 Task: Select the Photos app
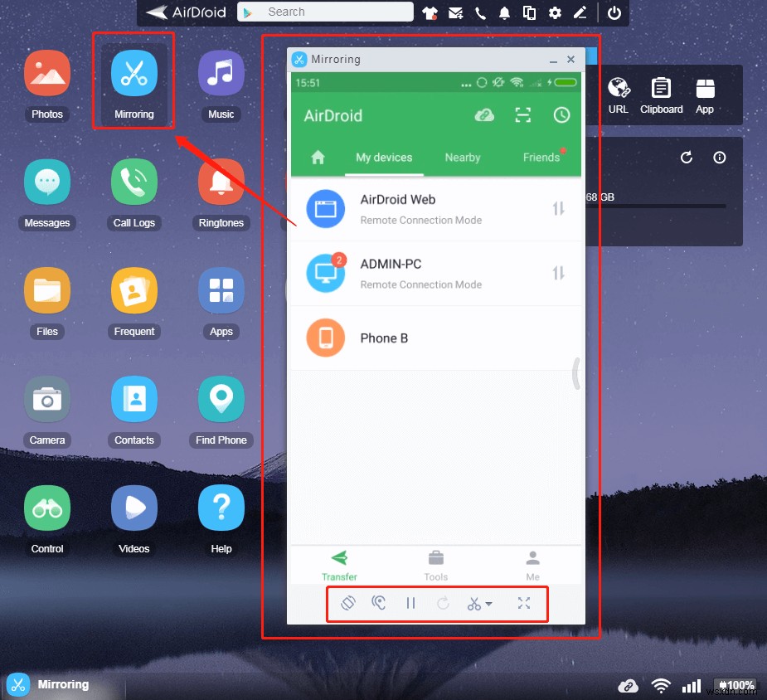click(47, 75)
